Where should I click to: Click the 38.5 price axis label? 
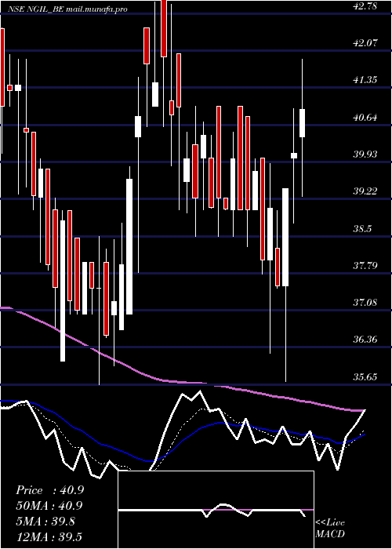(x=362, y=229)
